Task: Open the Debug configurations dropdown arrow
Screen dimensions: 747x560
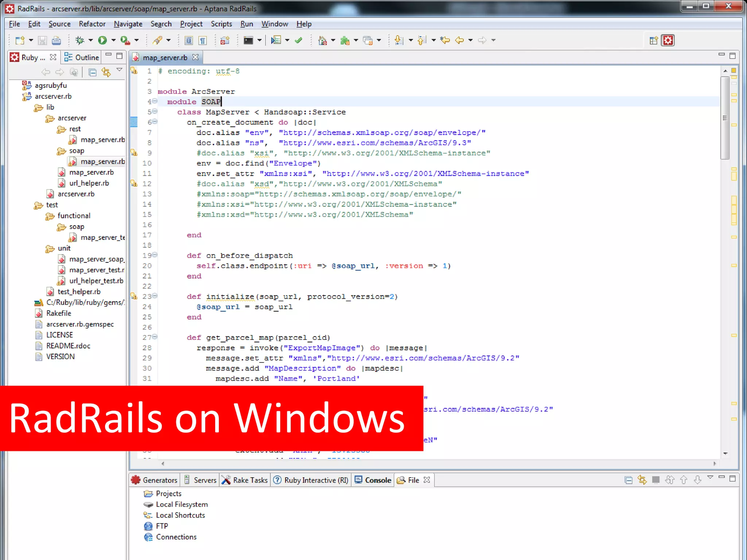Action: pos(90,40)
